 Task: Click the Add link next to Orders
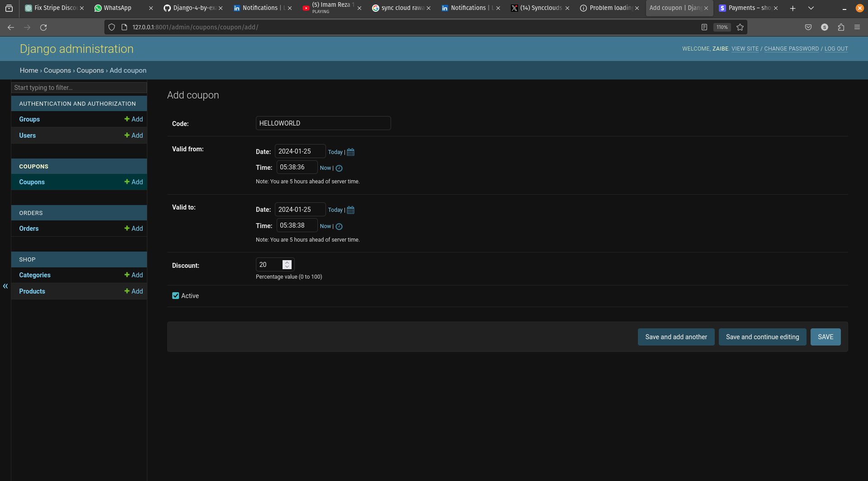click(x=133, y=229)
